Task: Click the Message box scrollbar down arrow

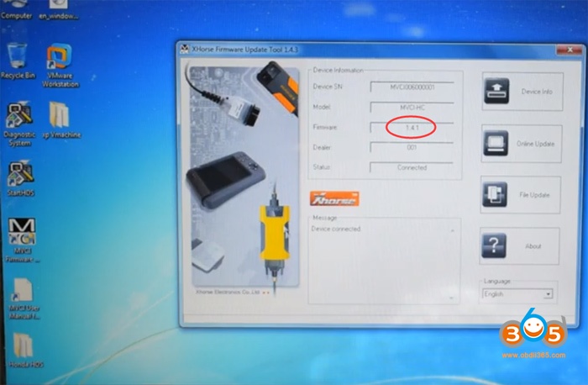Action: pos(451,298)
